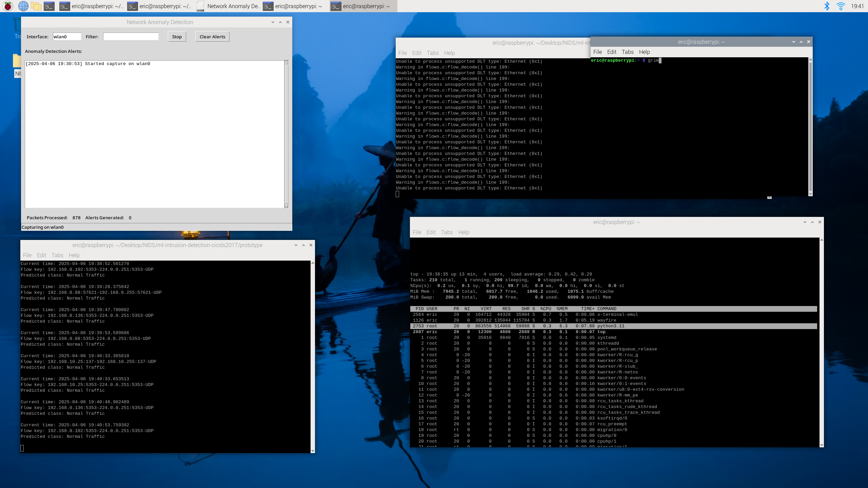The width and height of the screenshot is (868, 488).
Task: Minimize the top terminal window
Action: [x=805, y=222]
